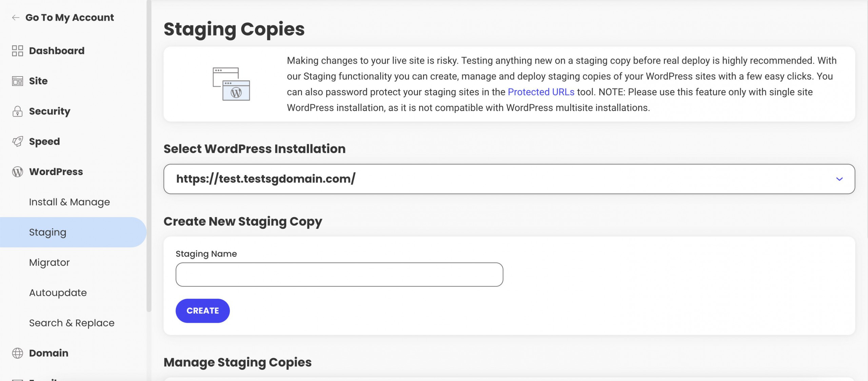This screenshot has height=381, width=868.
Task: Open the Autoupdate submenu item
Action: (58, 293)
